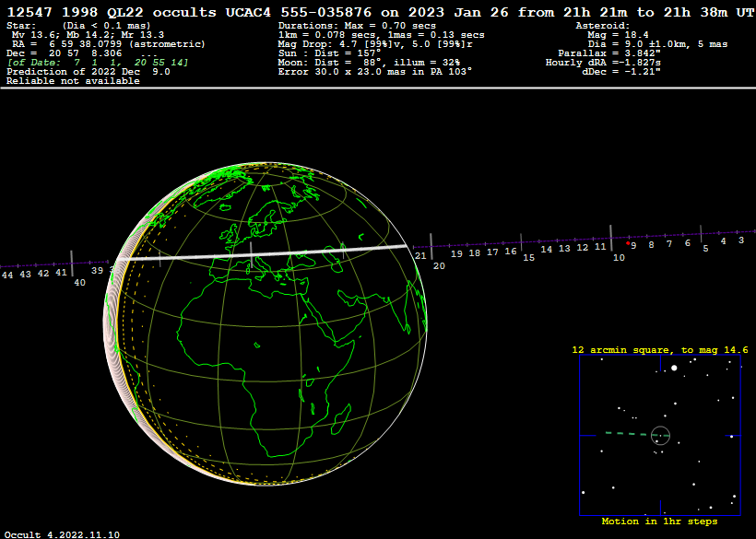The height and width of the screenshot is (539, 756).
Task: Click 'Moon: Dist = 88°, illum = 32%'
Action: pyautogui.click(x=369, y=62)
